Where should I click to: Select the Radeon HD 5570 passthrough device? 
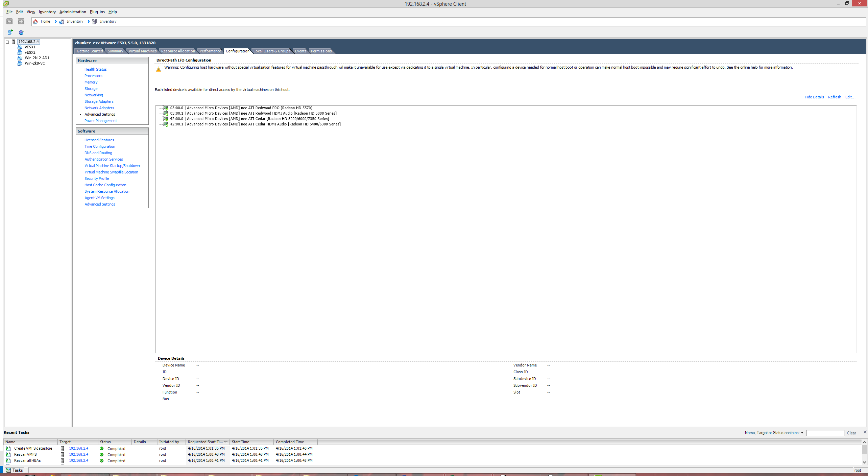click(241, 108)
